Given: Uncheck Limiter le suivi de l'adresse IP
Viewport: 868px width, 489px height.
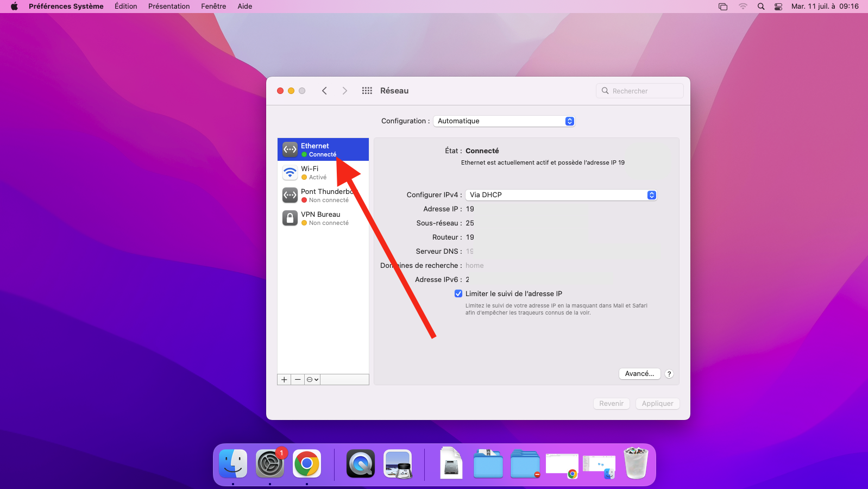Looking at the screenshot, I should tap(458, 293).
